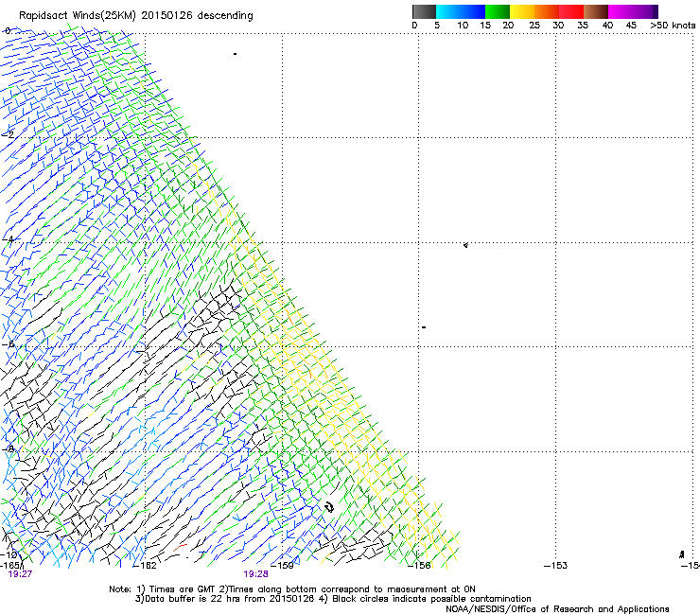This screenshot has width=700, height=615.
Task: Click the longitude label '-156'
Action: [x=419, y=566]
